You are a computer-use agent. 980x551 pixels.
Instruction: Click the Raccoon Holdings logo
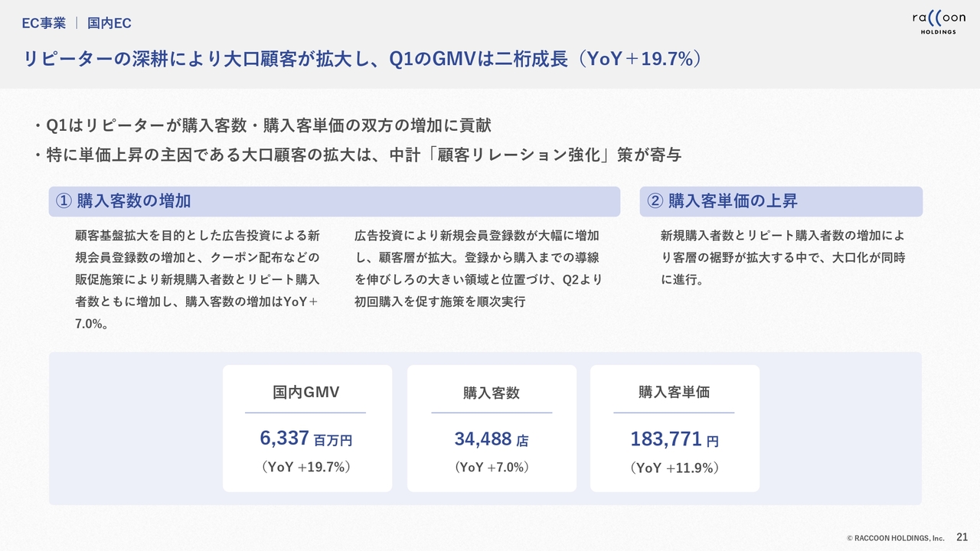pos(938,22)
